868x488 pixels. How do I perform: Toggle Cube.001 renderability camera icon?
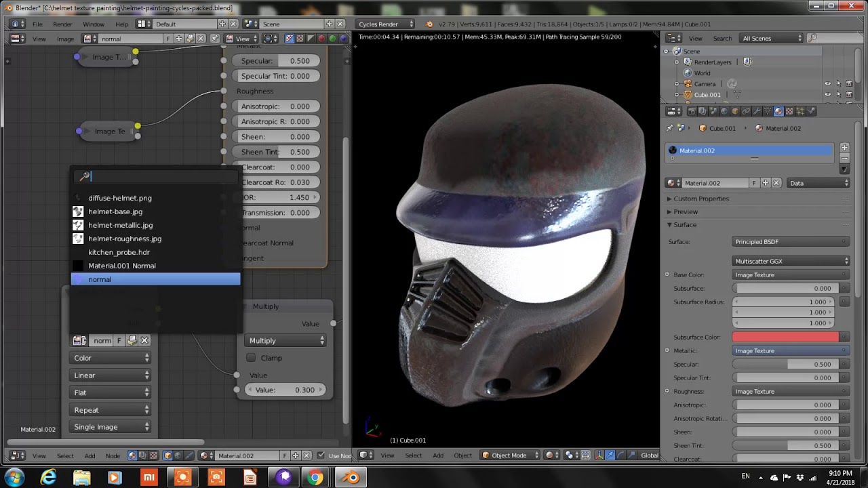pyautogui.click(x=849, y=95)
